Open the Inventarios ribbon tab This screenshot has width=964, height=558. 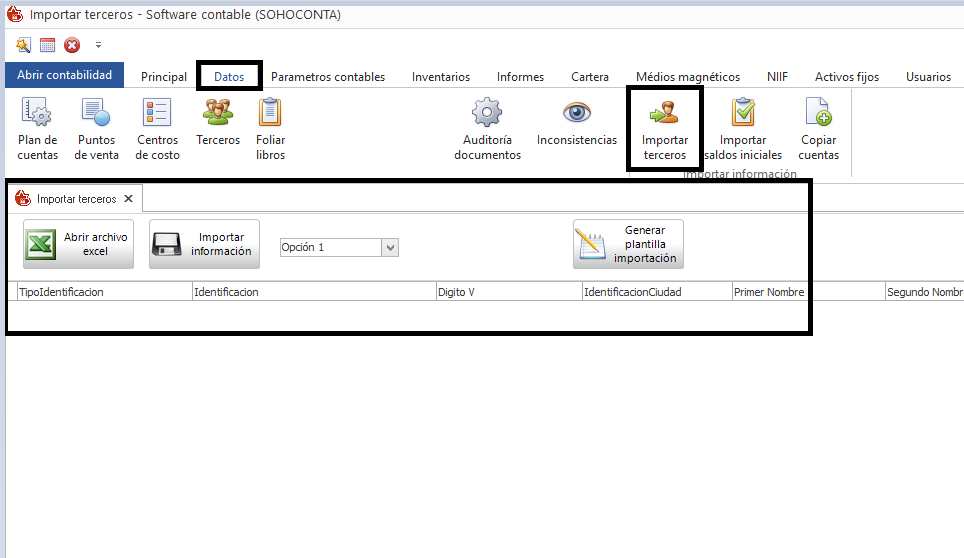(x=440, y=77)
